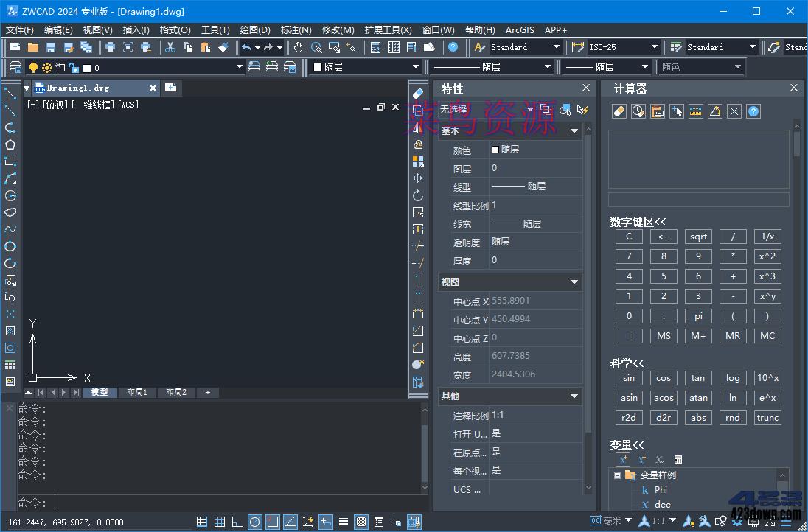This screenshot has height=532, width=808.
Task: Click the pi button in the calculator
Action: 698,315
